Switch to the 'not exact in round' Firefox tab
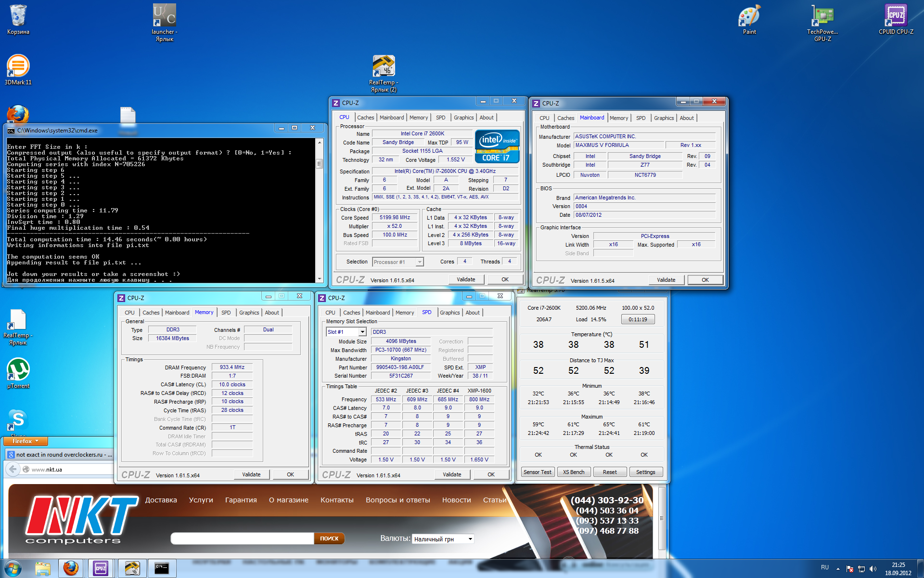Screen dimensions: 924x578 coord(59,454)
